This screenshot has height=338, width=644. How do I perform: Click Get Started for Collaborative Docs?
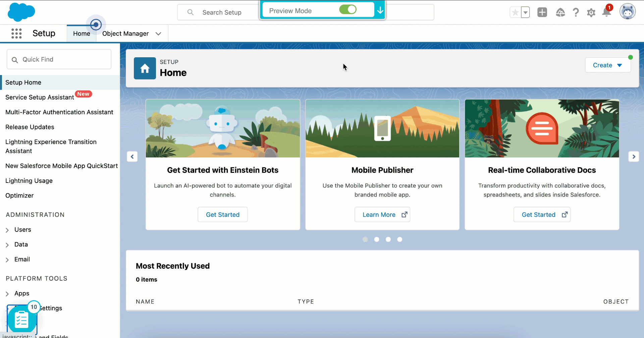tap(542, 214)
